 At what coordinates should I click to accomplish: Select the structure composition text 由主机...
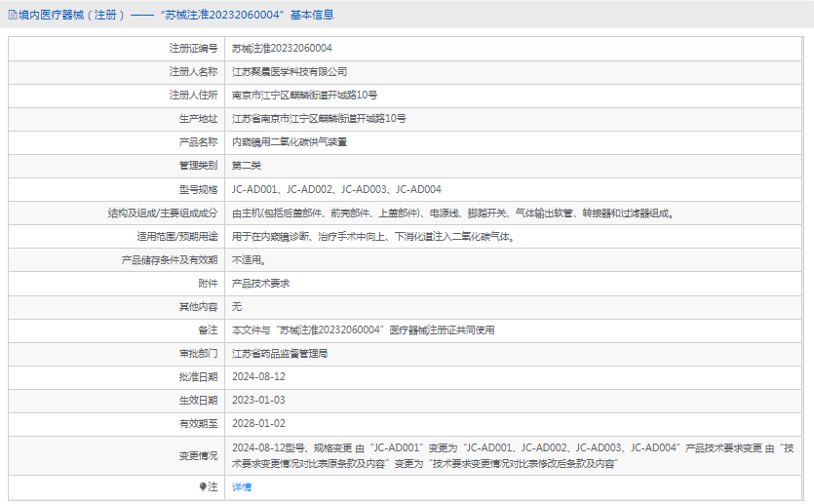pyautogui.click(x=452, y=213)
